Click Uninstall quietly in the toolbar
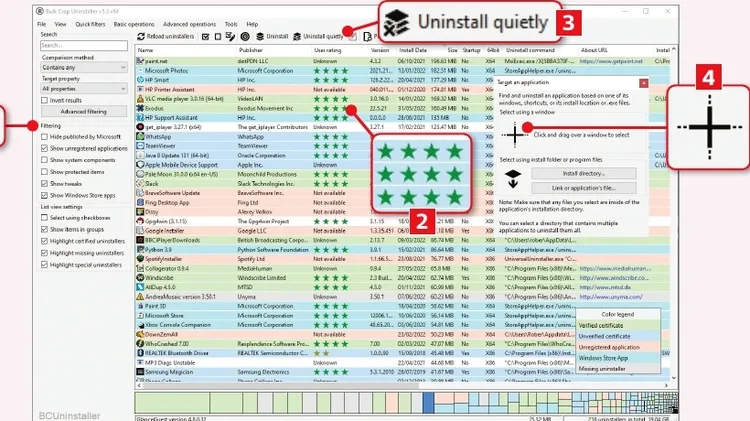 pos(318,36)
